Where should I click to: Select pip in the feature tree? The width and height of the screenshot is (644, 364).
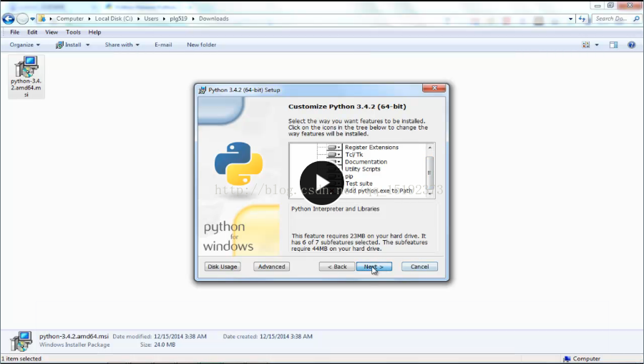[348, 176]
